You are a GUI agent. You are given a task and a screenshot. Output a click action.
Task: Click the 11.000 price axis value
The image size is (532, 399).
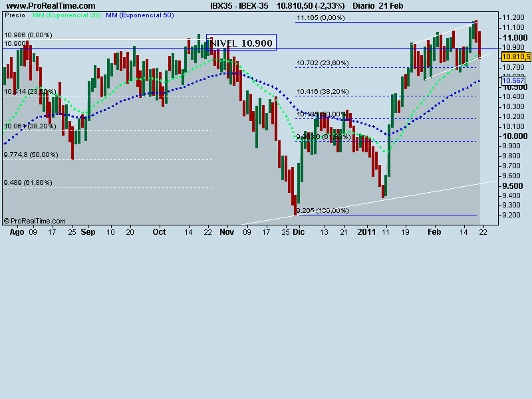[515, 38]
